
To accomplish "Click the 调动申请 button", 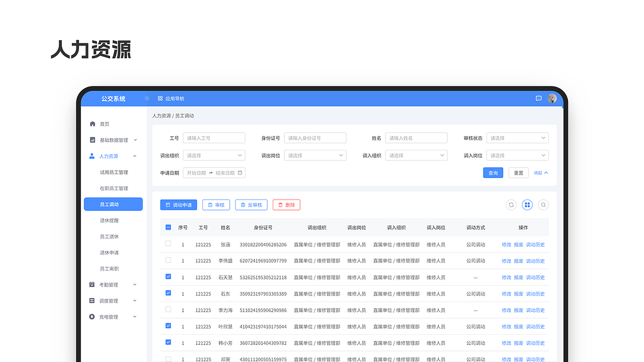I will click(x=179, y=205).
